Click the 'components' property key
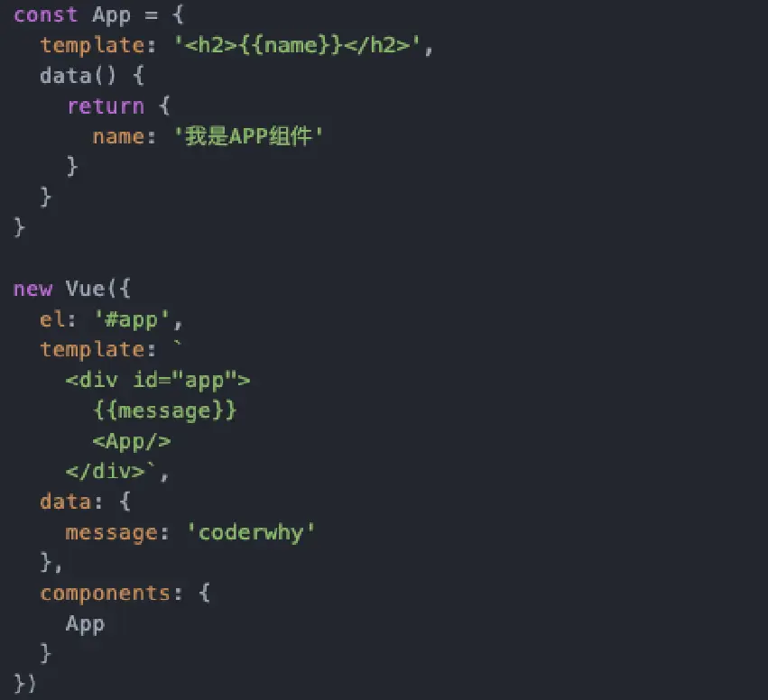Image resolution: width=768 pixels, height=700 pixels. pos(106,594)
